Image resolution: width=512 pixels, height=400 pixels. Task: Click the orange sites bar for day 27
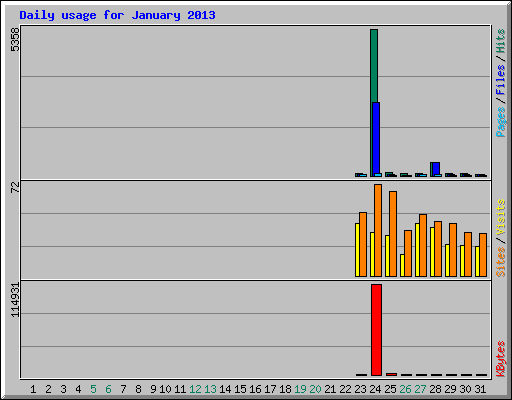[x=423, y=245]
